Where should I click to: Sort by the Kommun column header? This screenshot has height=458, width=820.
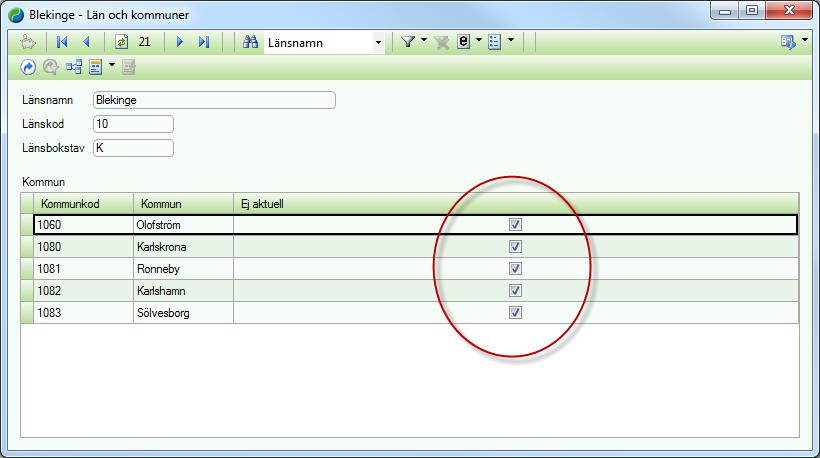tap(183, 204)
